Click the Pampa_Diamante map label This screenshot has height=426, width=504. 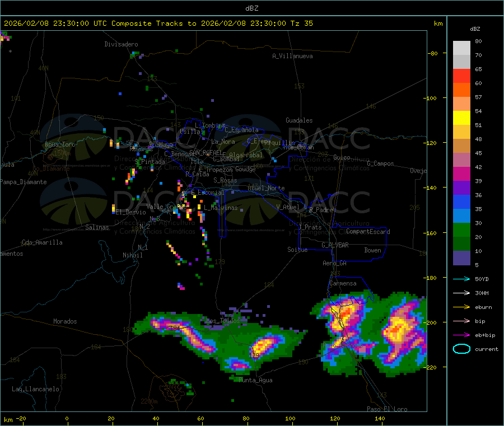click(24, 182)
